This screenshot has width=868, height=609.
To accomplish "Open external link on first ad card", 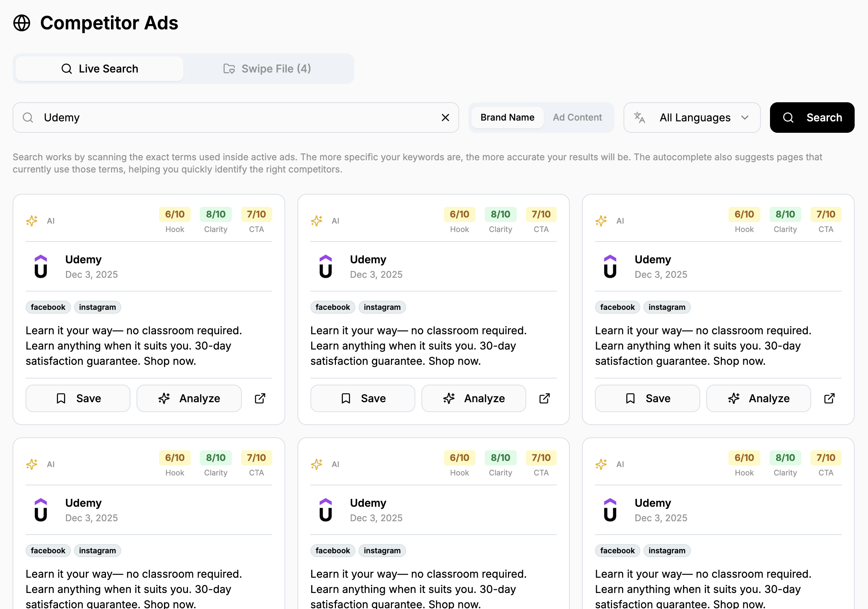I will [260, 398].
